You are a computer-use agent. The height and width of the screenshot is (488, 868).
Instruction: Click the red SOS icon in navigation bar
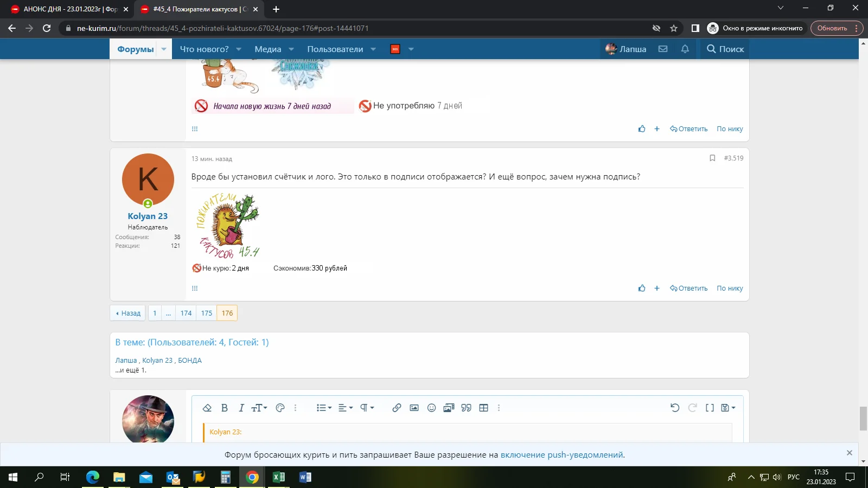tap(395, 49)
